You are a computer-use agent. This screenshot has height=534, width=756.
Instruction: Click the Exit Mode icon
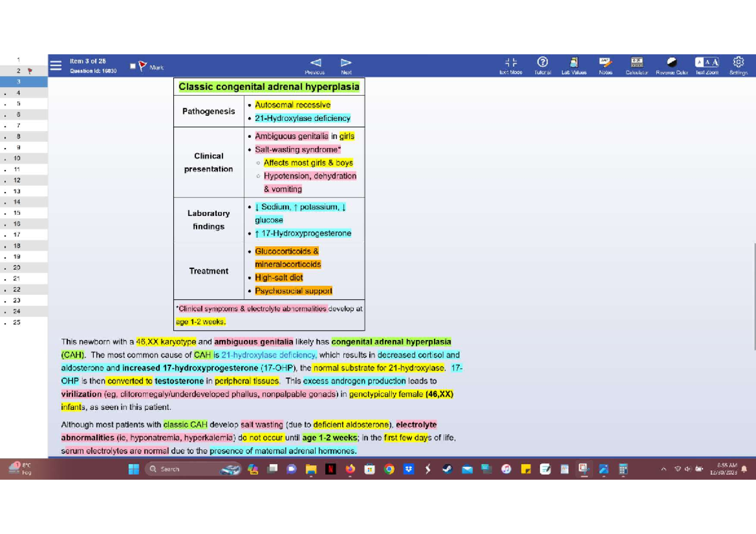click(511, 65)
